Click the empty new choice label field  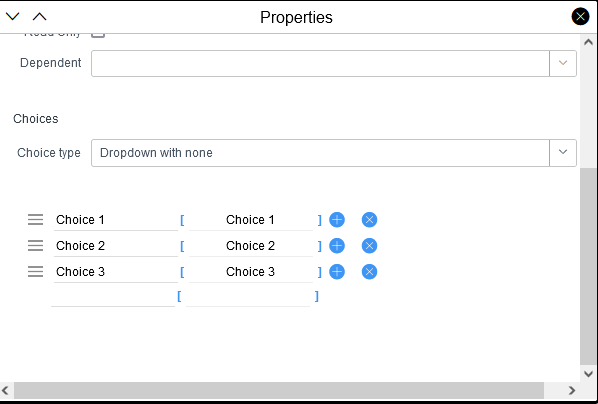(x=113, y=297)
